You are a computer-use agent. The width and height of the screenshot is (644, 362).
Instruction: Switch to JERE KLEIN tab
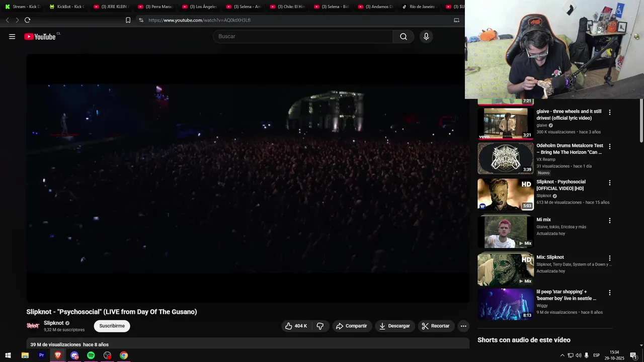click(x=112, y=7)
